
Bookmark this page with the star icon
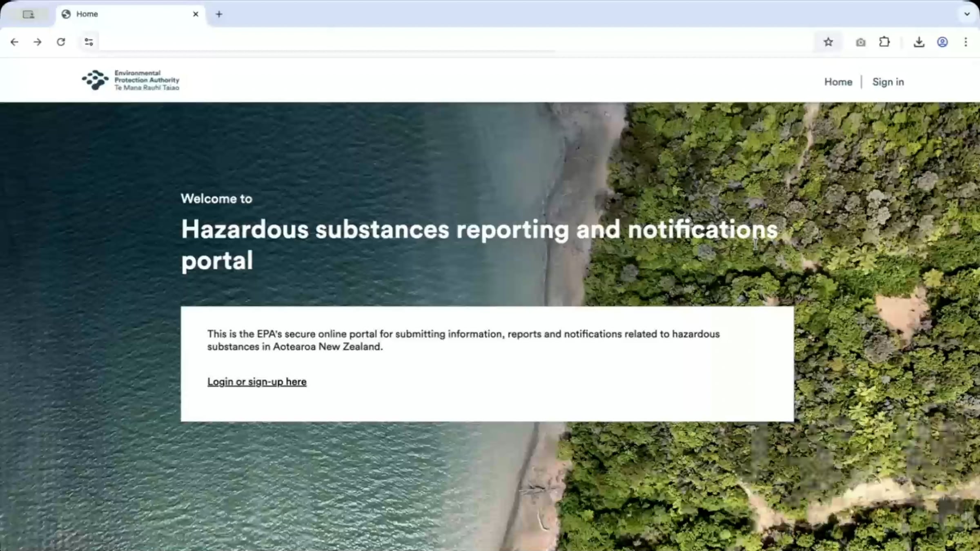[828, 42]
